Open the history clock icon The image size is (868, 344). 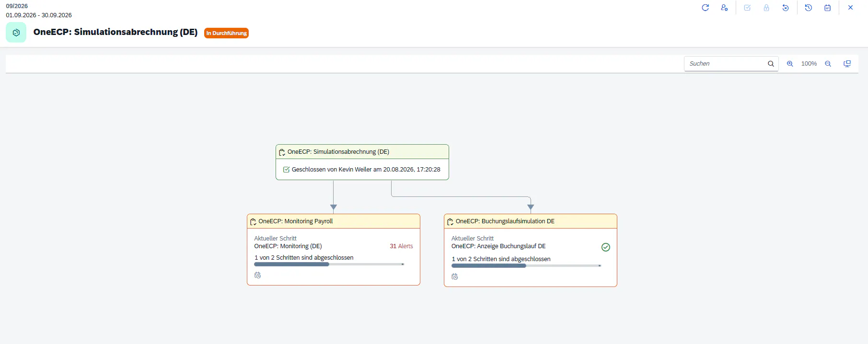(809, 8)
